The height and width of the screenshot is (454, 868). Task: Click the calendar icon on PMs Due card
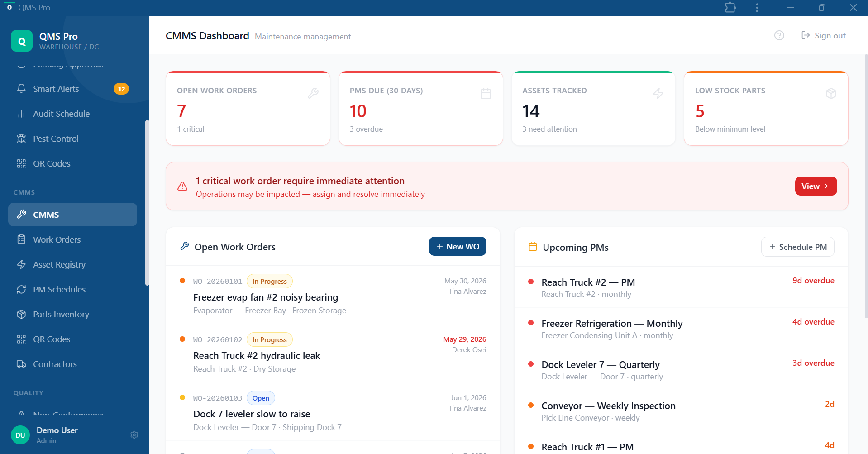coord(486,93)
